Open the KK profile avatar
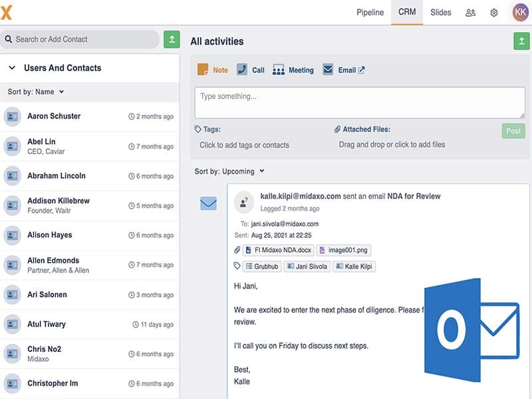532x399 pixels. point(521,12)
